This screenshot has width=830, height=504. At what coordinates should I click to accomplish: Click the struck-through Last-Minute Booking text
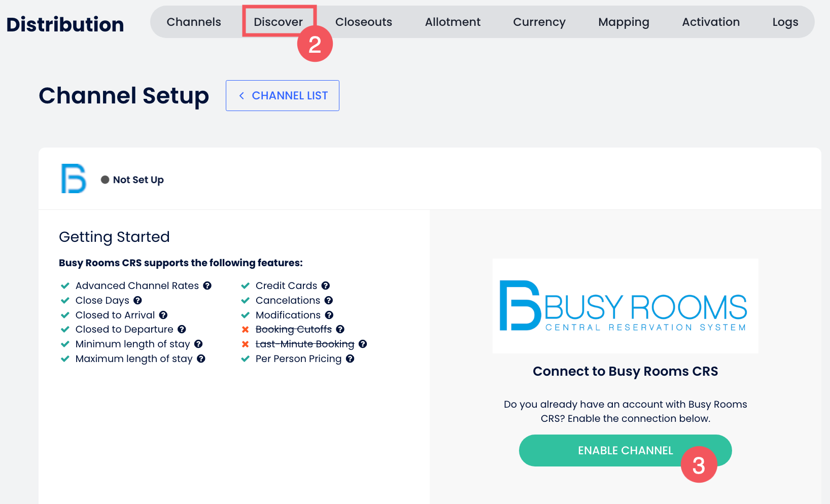pos(305,344)
